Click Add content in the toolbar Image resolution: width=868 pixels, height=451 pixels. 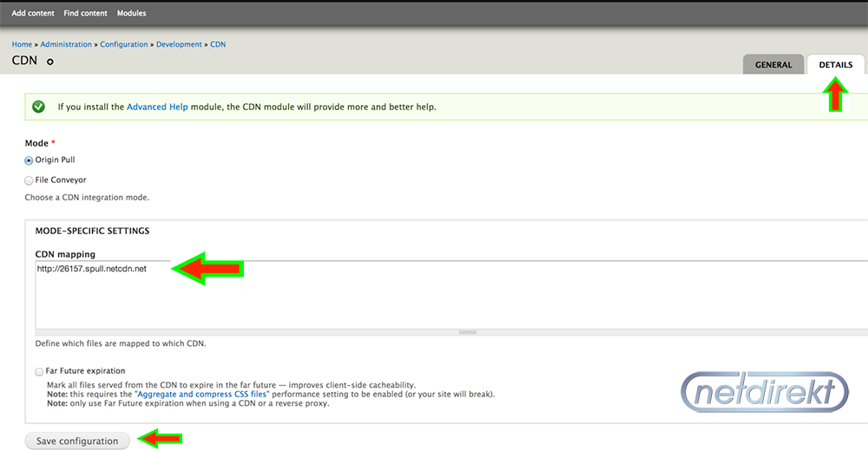tap(33, 13)
